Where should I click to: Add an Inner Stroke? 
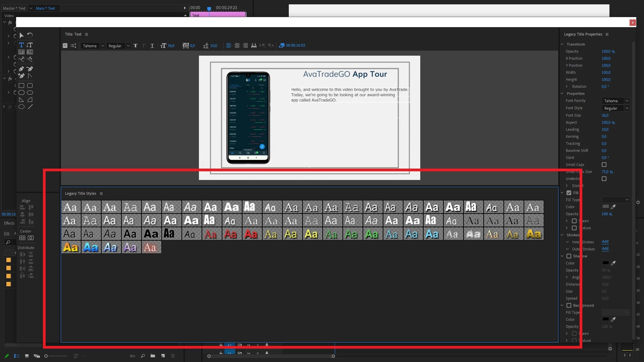tap(605, 242)
